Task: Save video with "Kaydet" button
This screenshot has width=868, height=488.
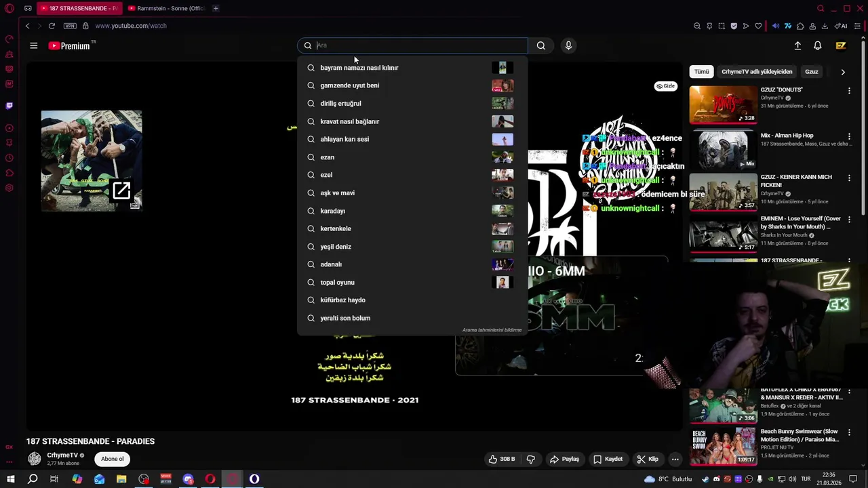Action: pos(608,459)
